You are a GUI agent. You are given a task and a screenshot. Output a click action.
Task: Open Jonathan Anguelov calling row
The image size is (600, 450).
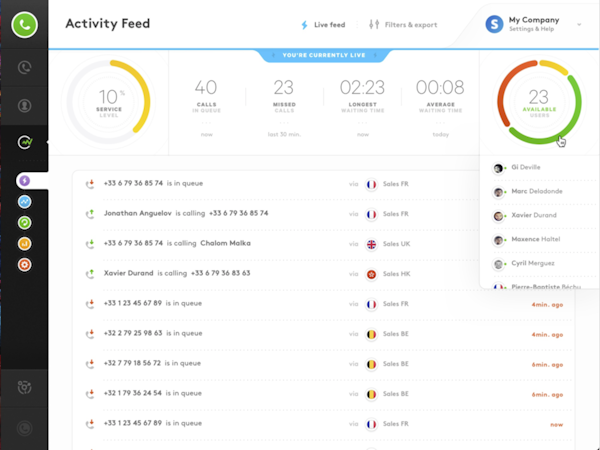pyautogui.click(x=185, y=213)
